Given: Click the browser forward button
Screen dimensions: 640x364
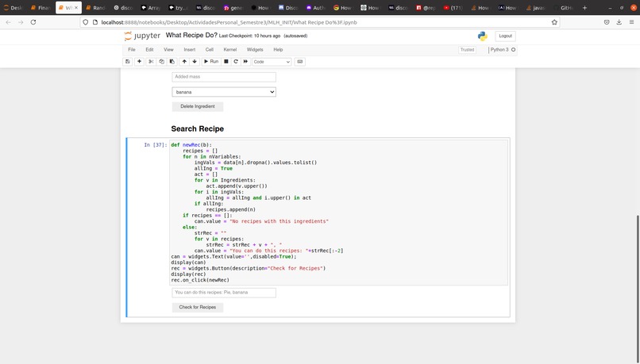Looking at the screenshot, I should 21,22.
